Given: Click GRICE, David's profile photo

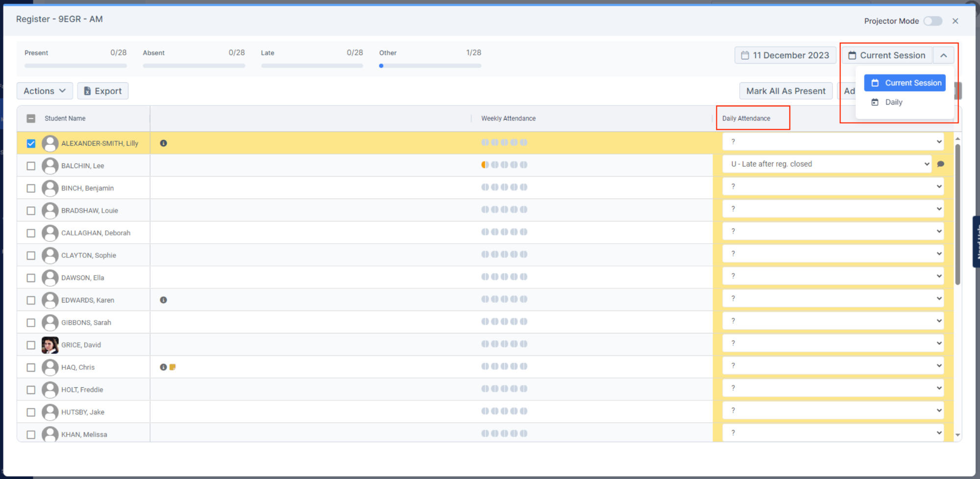Looking at the screenshot, I should pyautogui.click(x=50, y=344).
